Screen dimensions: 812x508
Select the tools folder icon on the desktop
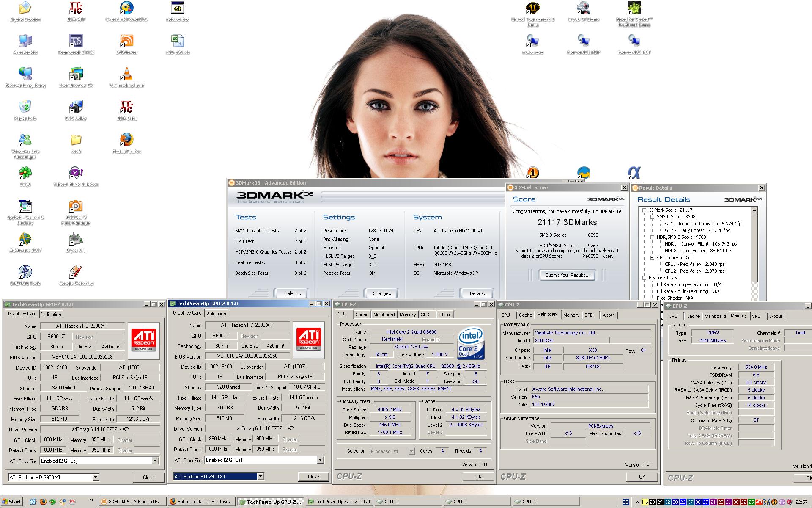pyautogui.click(x=76, y=144)
